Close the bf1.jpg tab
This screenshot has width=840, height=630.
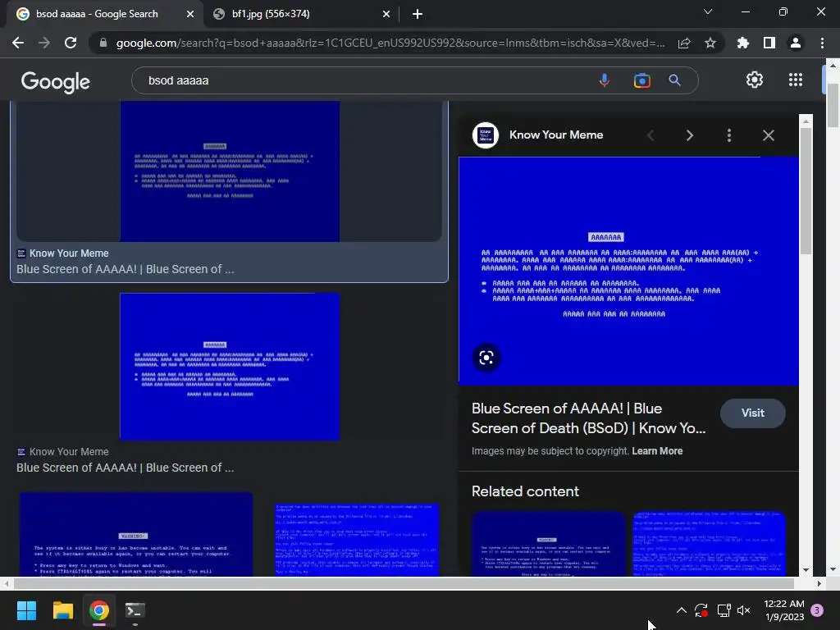click(386, 14)
